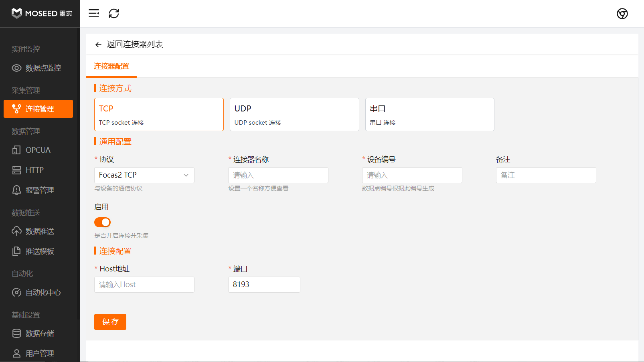Open 数据点监控 in the sidebar

tap(38, 68)
